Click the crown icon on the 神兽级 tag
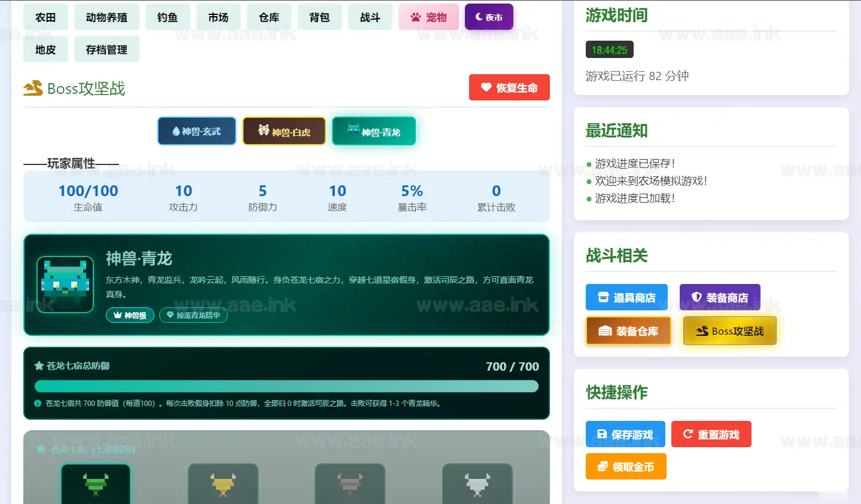 (x=117, y=315)
